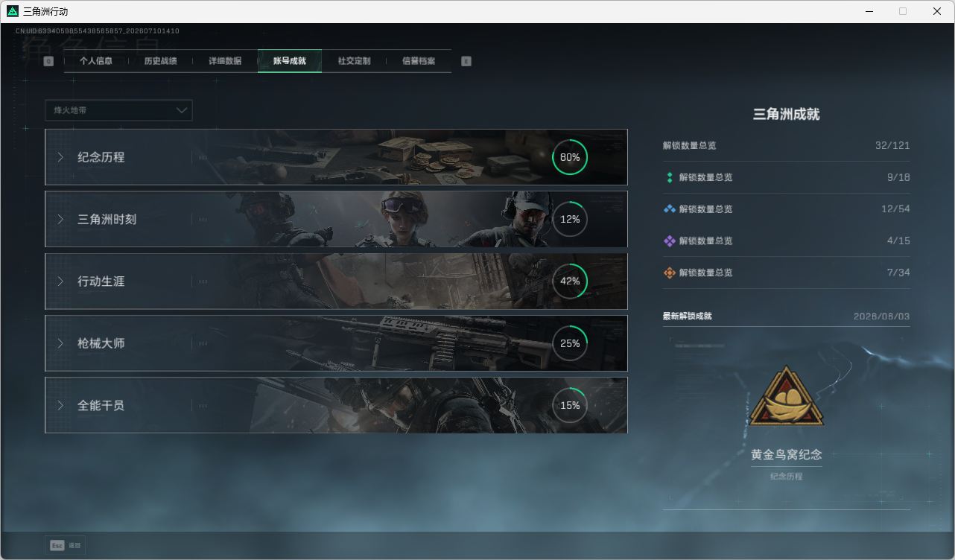Expand the 三角洲时刻 achievement row
This screenshot has width=955, height=560.
click(x=336, y=219)
